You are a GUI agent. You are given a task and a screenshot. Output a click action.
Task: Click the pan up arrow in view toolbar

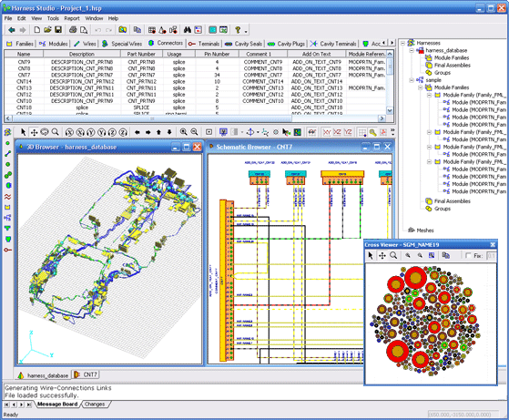[x=158, y=132]
